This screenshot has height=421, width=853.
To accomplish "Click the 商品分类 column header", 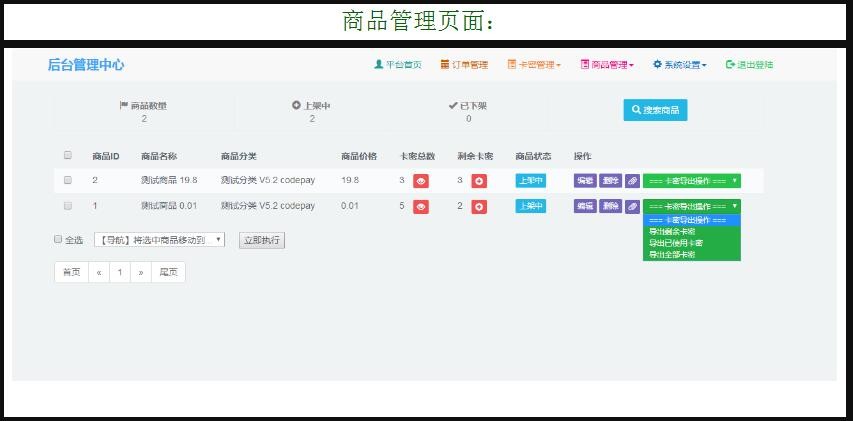I will click(x=238, y=156).
